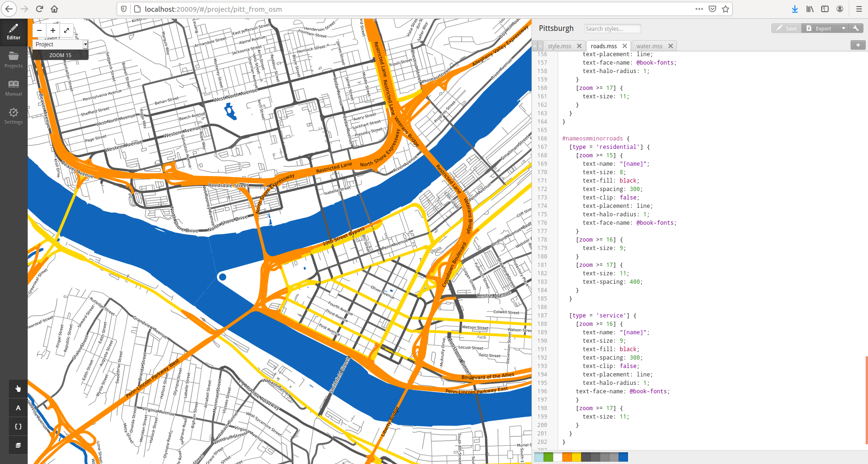Open the browser downloads arrow
The height and width of the screenshot is (464, 868).
tap(795, 9)
